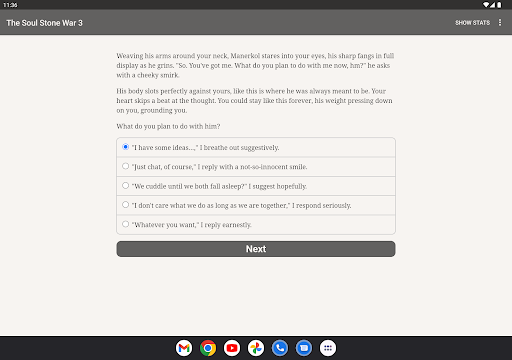Tap the Wi-Fi status icon

486,5
